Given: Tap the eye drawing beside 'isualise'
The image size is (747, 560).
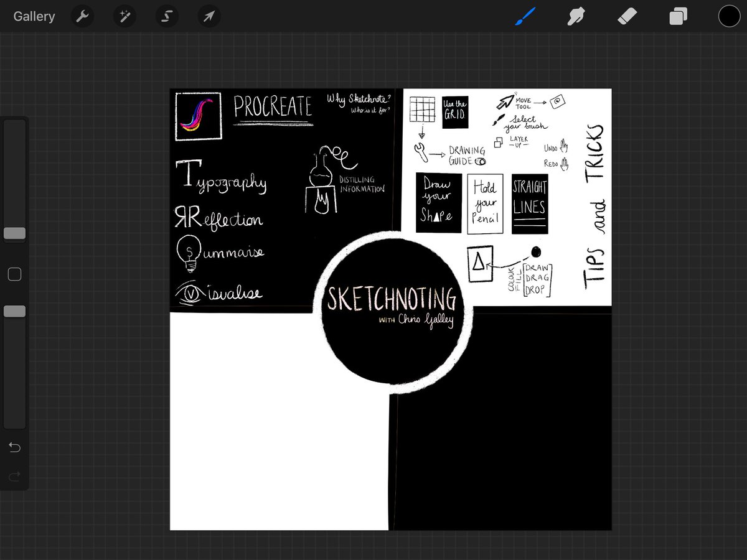Looking at the screenshot, I should coord(191,294).
